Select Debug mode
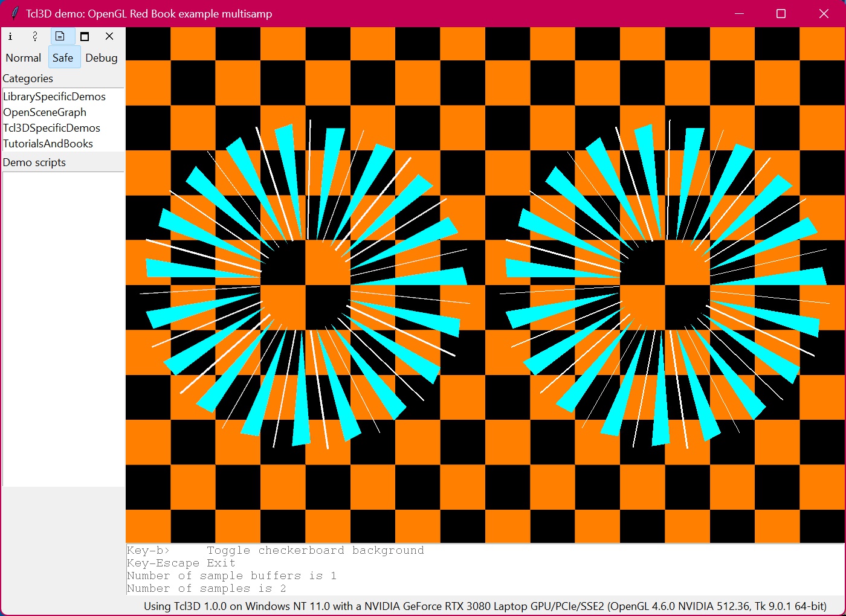The image size is (846, 616). (102, 58)
